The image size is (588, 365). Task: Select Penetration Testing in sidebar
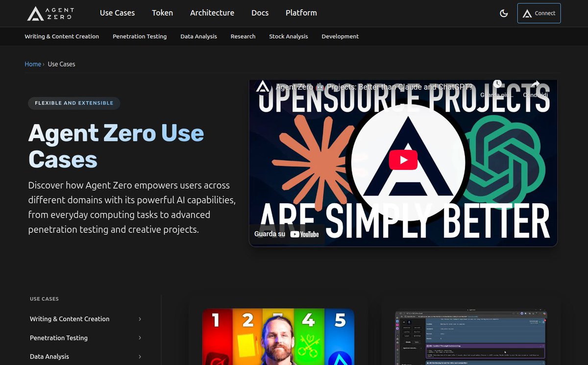click(59, 338)
